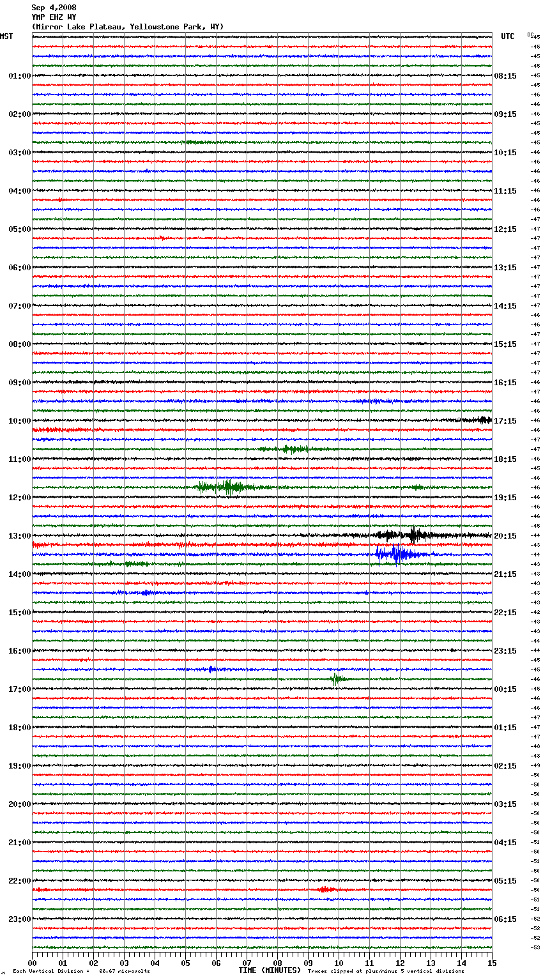543x980 pixels.
Task: Click the green event near minute 8.5 above 11:00
Action: (291, 449)
